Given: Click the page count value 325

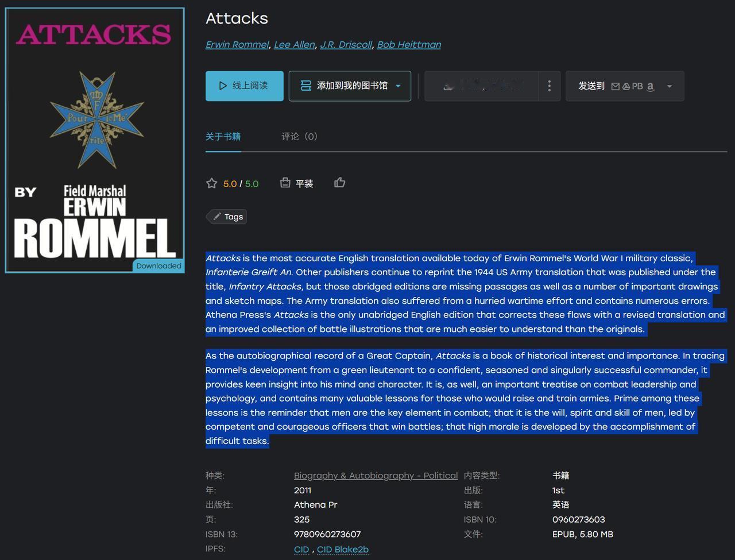Looking at the screenshot, I should tap(302, 520).
